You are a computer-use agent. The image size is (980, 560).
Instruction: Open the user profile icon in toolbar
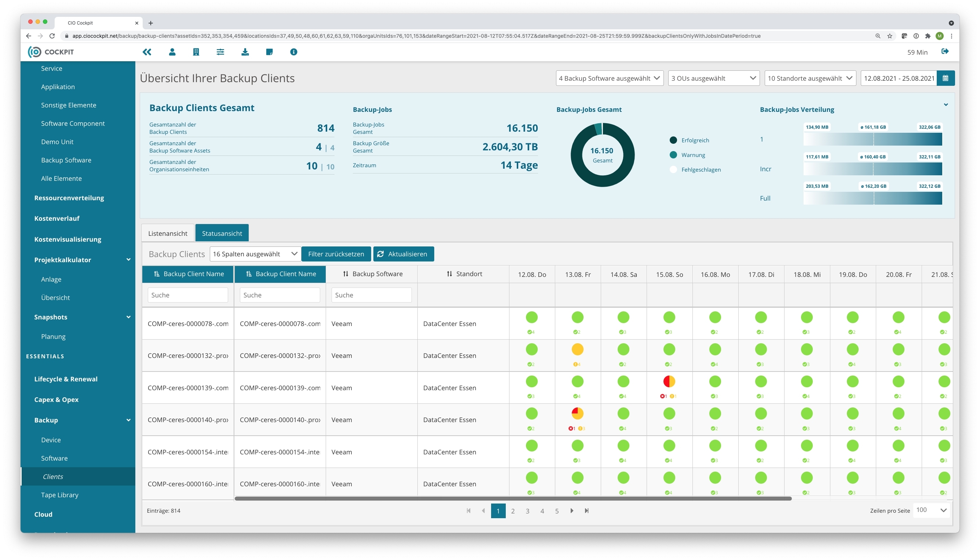coord(172,52)
